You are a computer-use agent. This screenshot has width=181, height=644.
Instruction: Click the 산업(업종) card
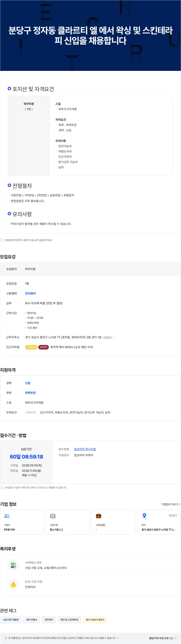[114, 522]
